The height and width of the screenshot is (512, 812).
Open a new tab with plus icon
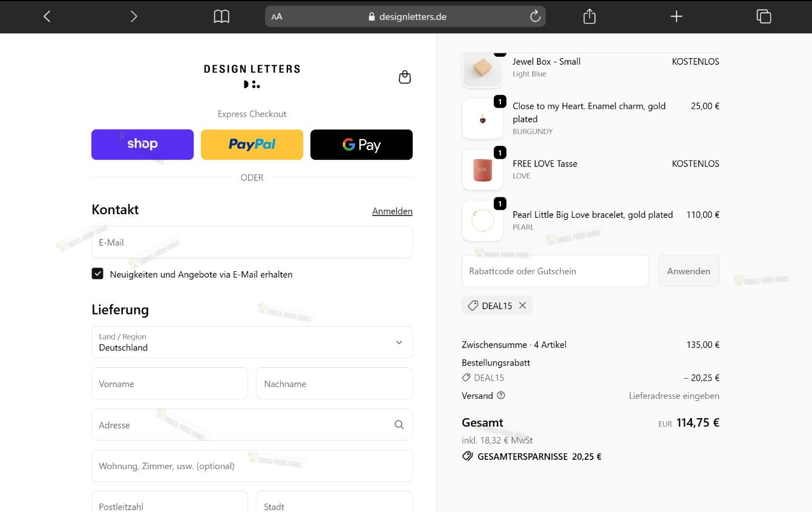676,16
